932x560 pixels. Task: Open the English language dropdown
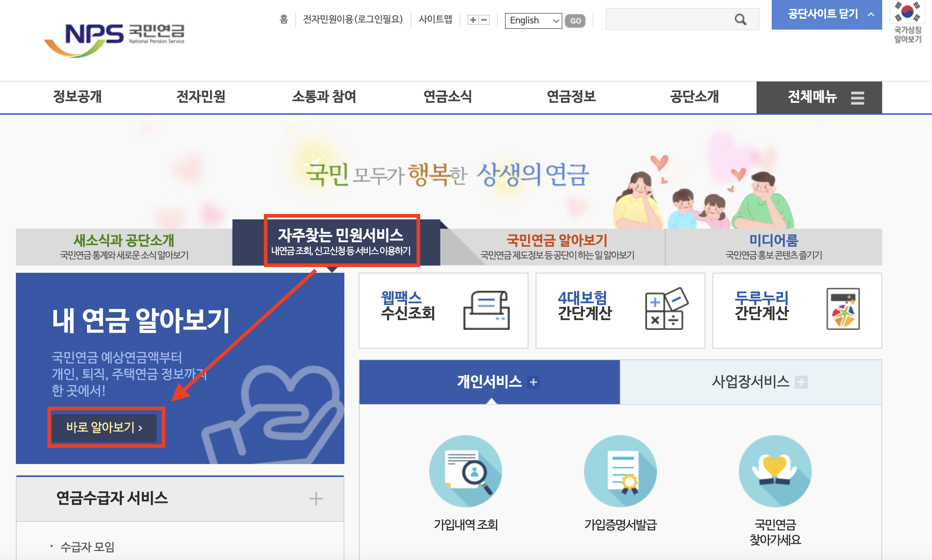tap(533, 21)
